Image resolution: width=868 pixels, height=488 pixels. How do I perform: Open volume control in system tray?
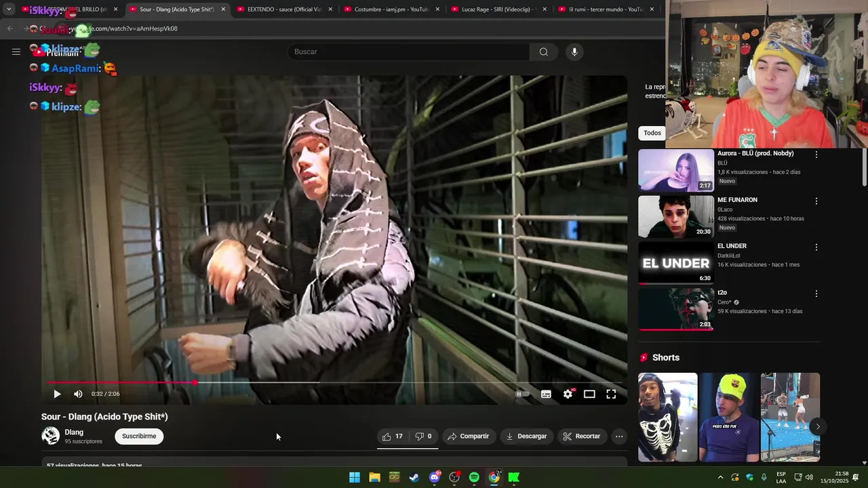[x=809, y=477]
